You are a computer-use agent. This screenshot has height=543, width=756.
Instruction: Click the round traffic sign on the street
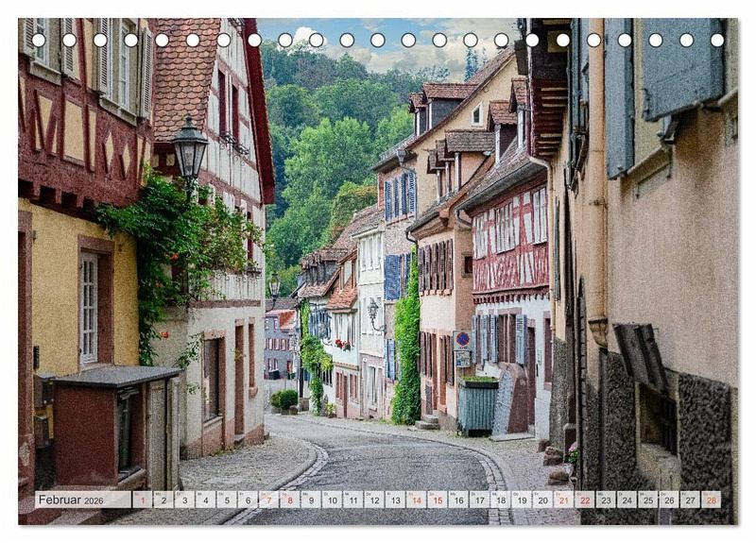(x=461, y=338)
